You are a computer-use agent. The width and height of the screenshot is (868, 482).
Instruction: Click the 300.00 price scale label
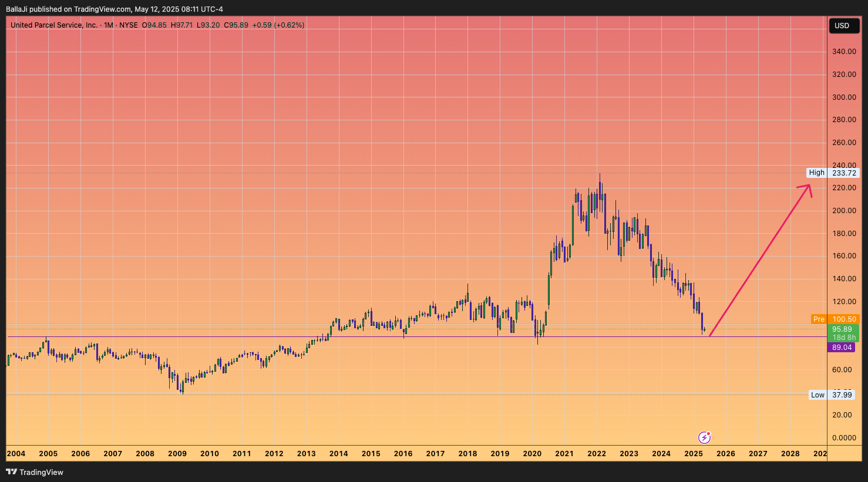(x=844, y=97)
